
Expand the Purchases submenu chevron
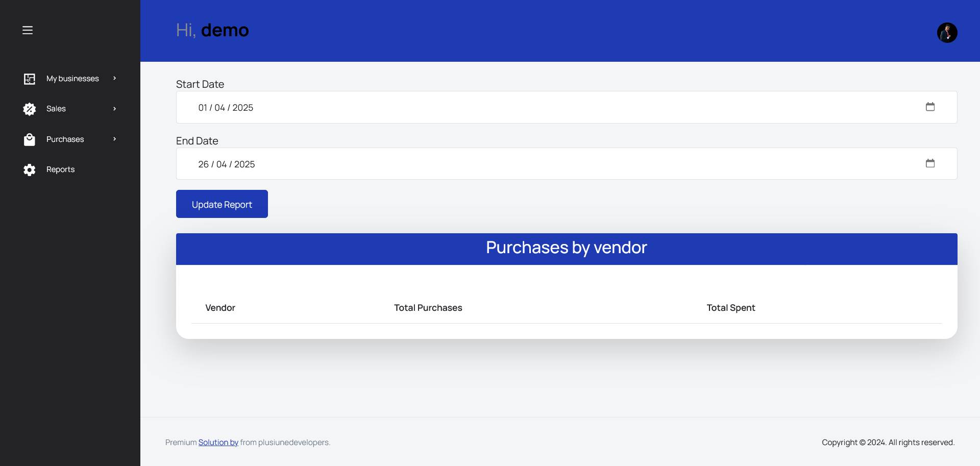point(114,139)
